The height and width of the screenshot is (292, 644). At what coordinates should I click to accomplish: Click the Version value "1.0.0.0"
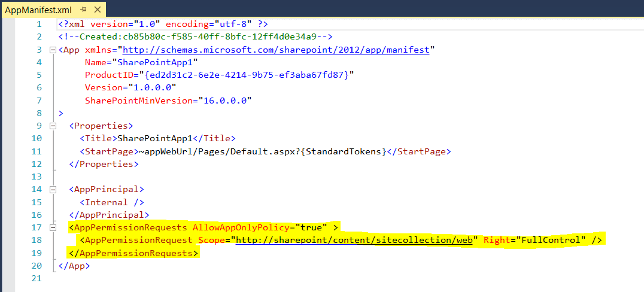pyautogui.click(x=153, y=88)
